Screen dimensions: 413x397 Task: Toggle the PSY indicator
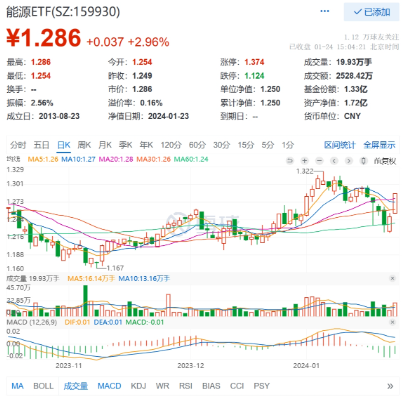[x=262, y=386]
